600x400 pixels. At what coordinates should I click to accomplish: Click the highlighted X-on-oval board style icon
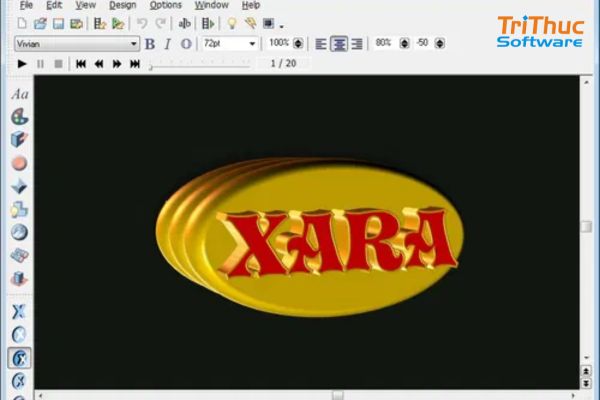(20, 358)
